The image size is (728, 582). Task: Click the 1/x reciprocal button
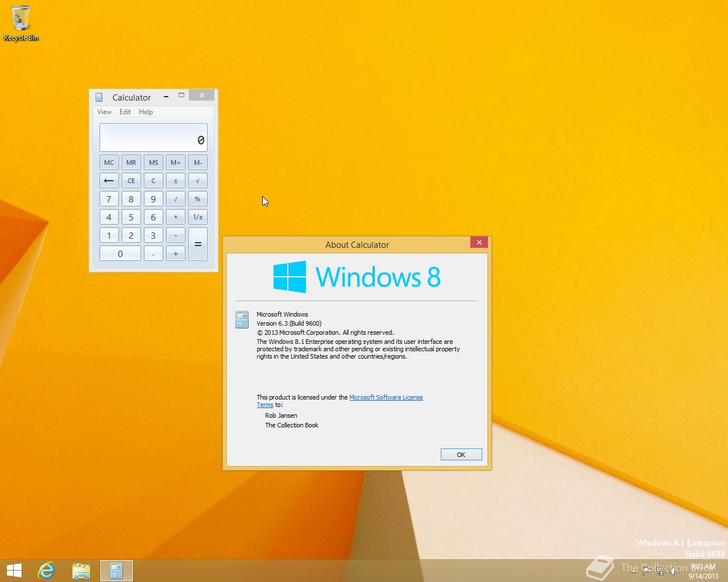[198, 217]
